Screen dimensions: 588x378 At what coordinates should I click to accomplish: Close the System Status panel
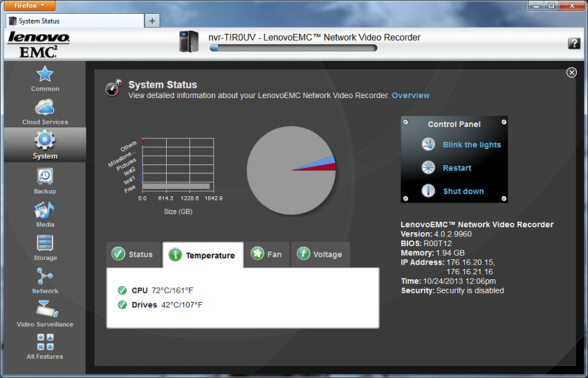pyautogui.click(x=571, y=73)
